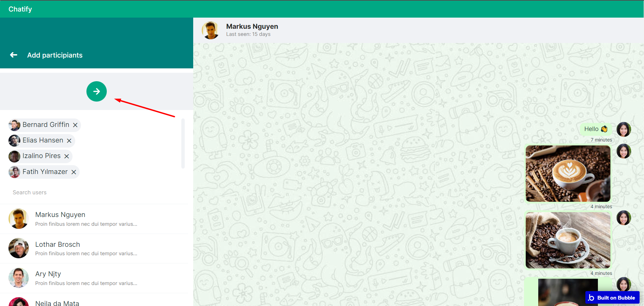The image size is (644, 306).
Task: Select Markus Nguyen in the user list
Action: (x=94, y=219)
